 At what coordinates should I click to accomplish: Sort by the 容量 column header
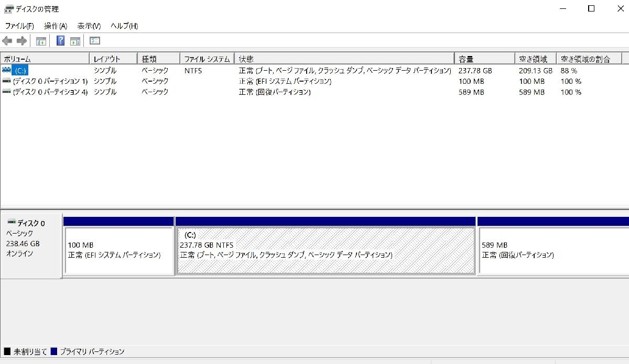tap(484, 59)
